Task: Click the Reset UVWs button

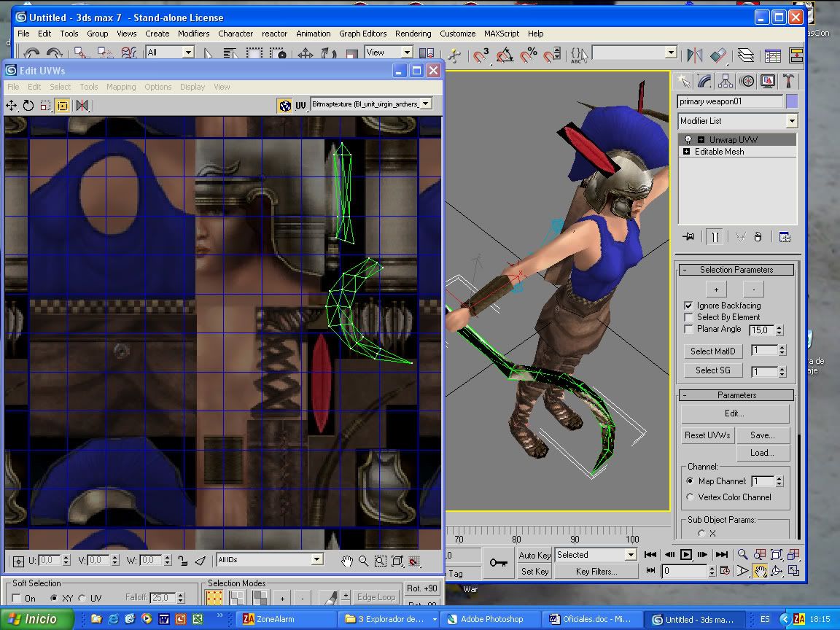Action: 707,435
